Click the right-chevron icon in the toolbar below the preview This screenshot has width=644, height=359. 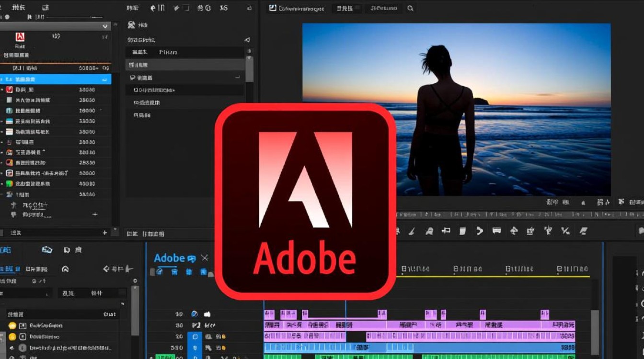480,231
